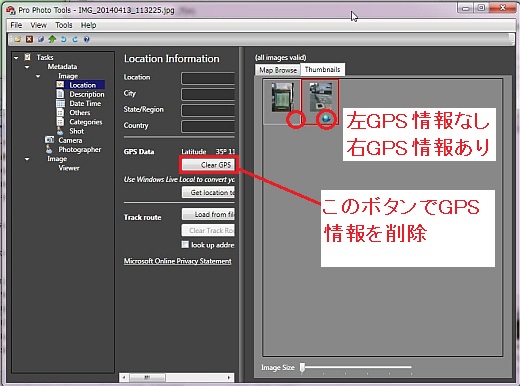Click the Location text field
This screenshot has width=520, height=386.
click(208, 79)
